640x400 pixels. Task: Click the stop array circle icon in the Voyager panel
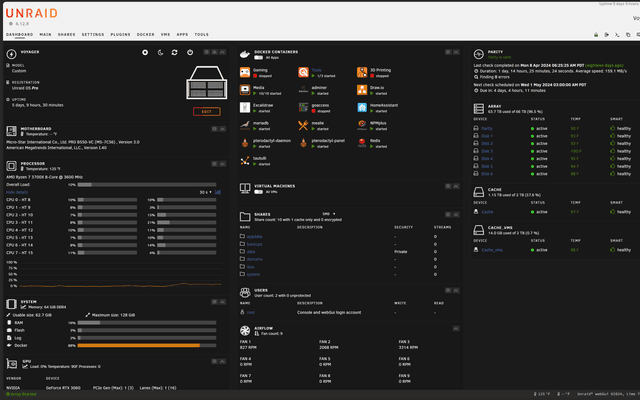[x=145, y=53]
